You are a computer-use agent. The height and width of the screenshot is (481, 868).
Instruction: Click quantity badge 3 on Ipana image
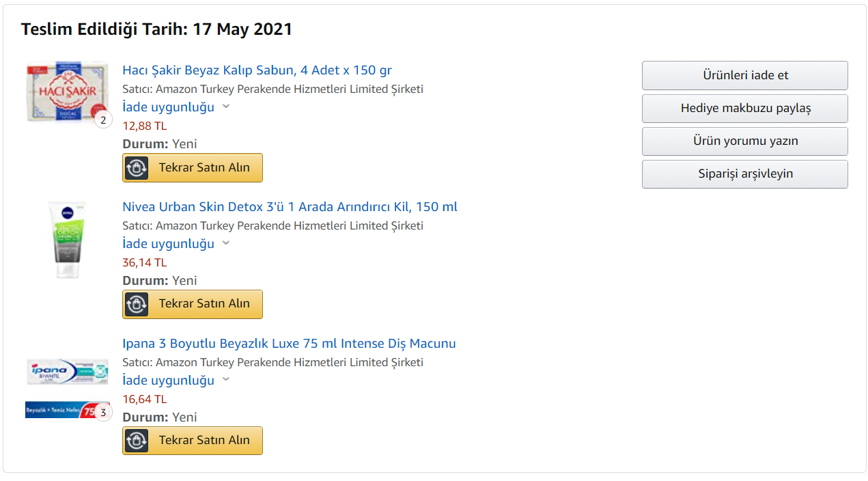pyautogui.click(x=103, y=412)
